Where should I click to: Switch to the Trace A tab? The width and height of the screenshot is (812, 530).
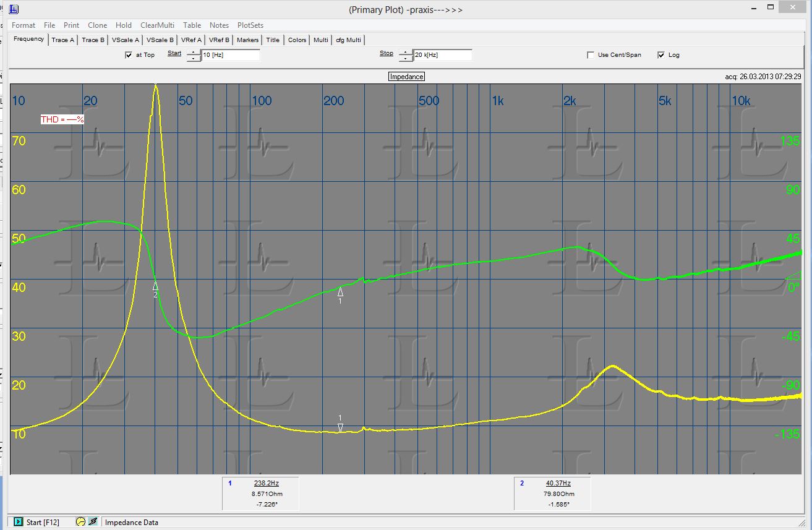pos(62,40)
